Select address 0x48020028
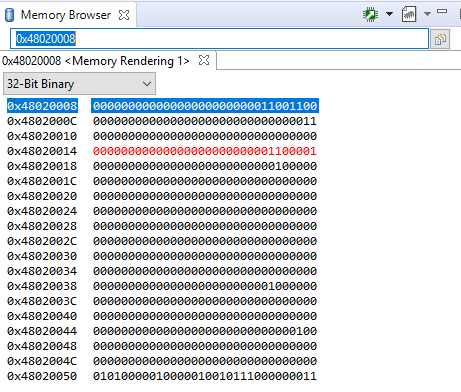 click(42, 226)
